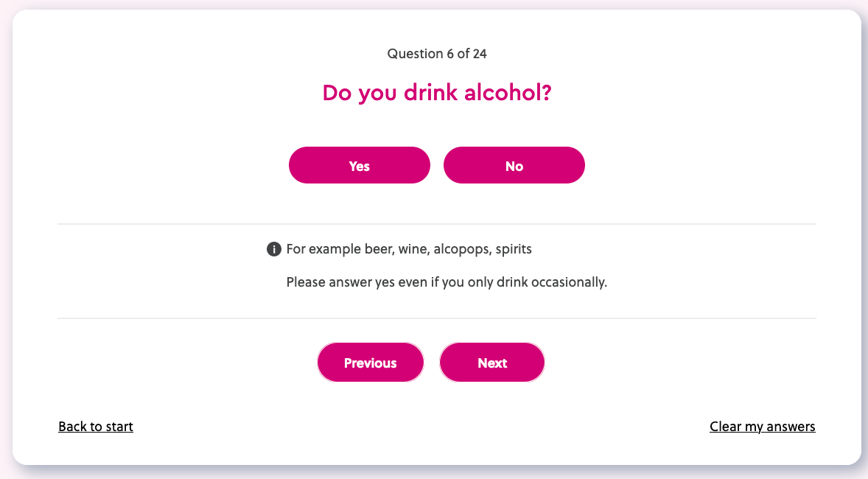Answer Yes to drinking alcohol
Screen dimensions: 868x479
[359, 165]
